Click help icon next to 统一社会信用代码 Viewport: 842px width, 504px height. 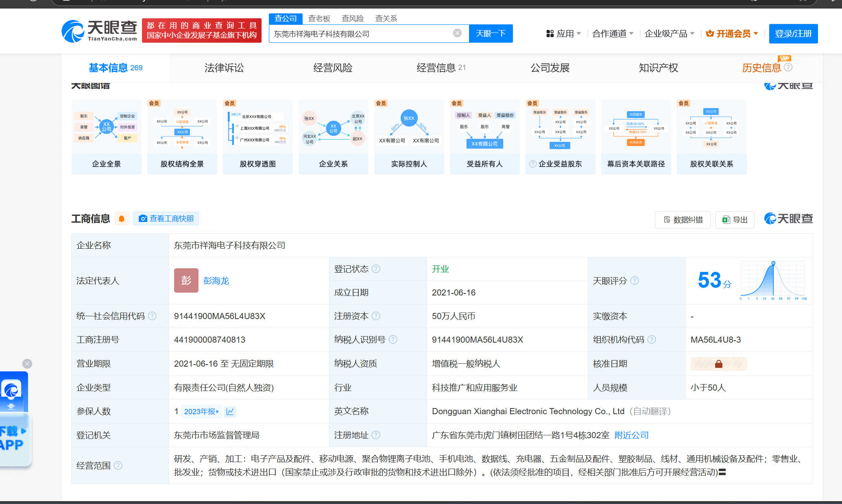(152, 316)
